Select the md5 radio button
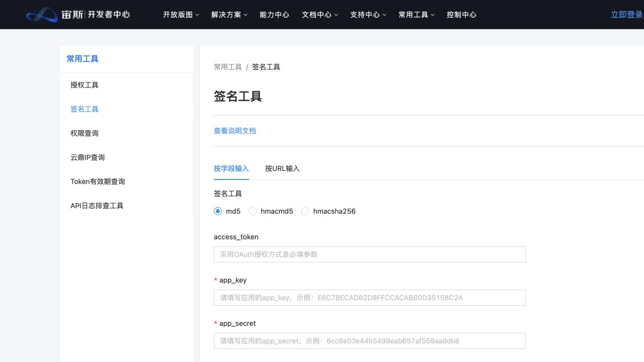644x362 pixels. tap(218, 211)
